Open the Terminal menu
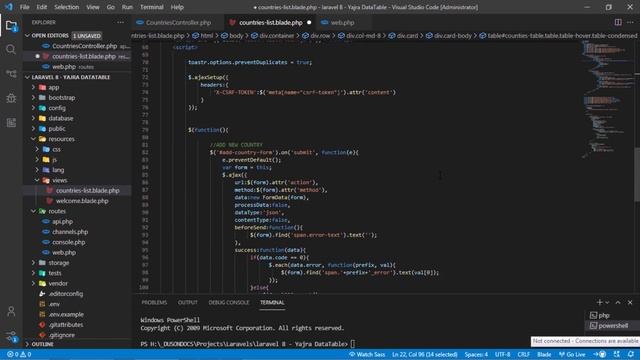Image resolution: width=640 pixels, height=360 pixels. 151,7
